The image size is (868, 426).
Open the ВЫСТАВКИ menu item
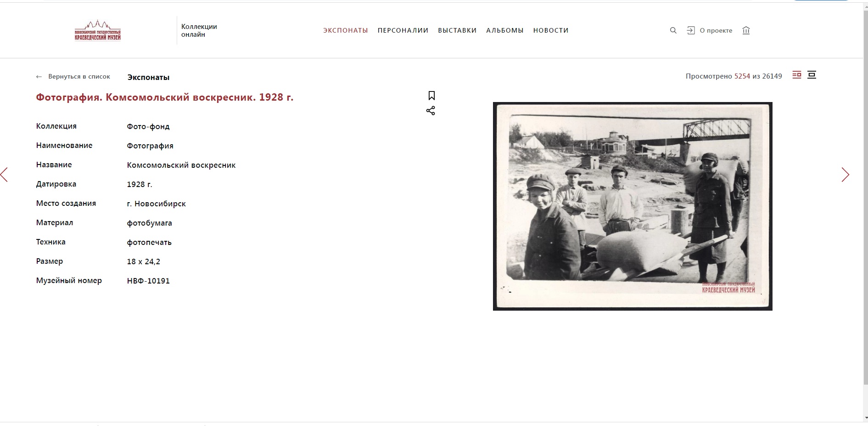click(x=457, y=30)
